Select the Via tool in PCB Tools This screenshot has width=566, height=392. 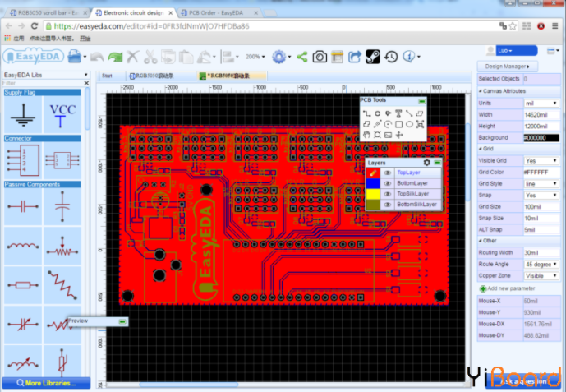click(388, 113)
